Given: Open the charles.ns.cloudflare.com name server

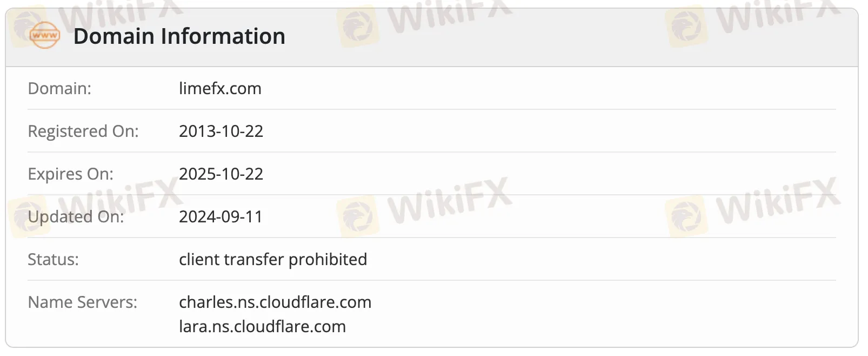Looking at the screenshot, I should coord(275,302).
